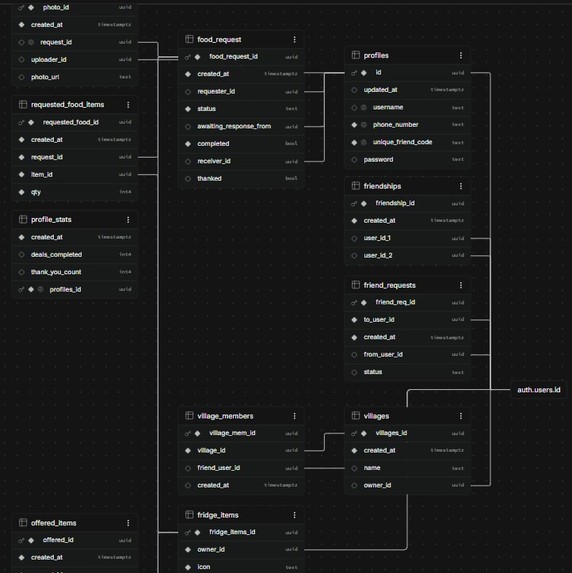This screenshot has height=573, width=572.
Task: Click the primary key icon on food_request_id
Action: tap(188, 57)
